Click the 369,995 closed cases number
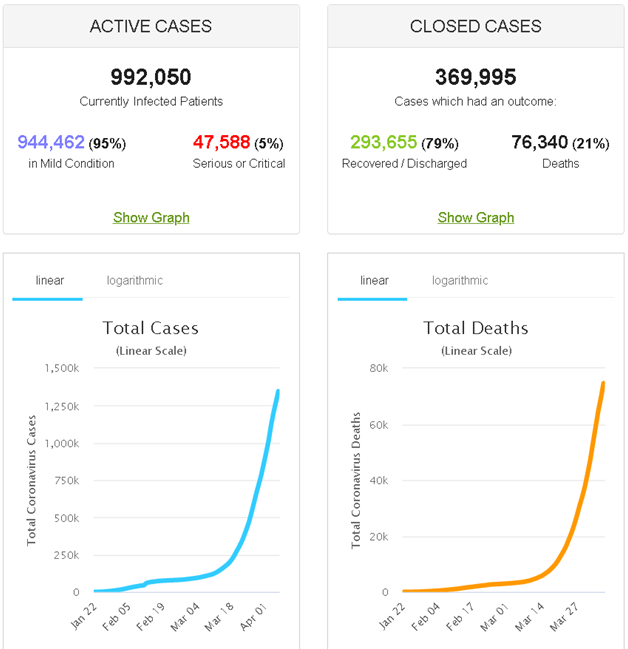Viewport: 628px width, 649px height. [x=476, y=77]
